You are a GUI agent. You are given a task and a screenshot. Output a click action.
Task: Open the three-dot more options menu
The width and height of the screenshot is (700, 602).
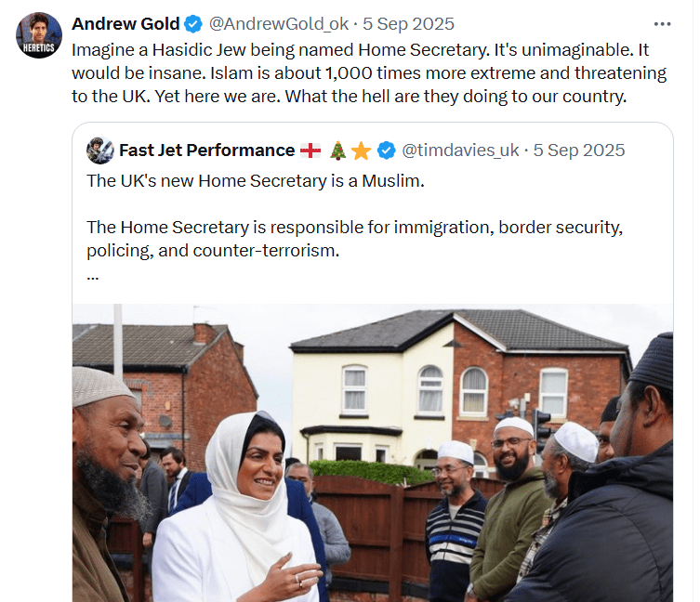pyautogui.click(x=662, y=24)
